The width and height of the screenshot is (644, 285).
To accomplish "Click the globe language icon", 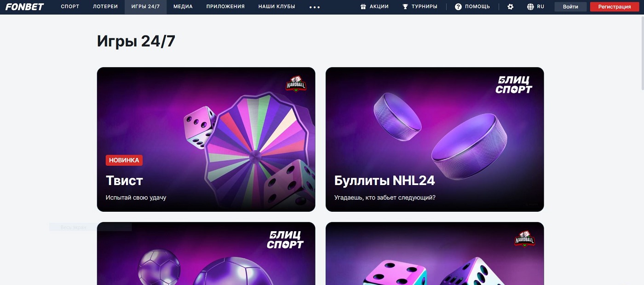I will pyautogui.click(x=530, y=7).
